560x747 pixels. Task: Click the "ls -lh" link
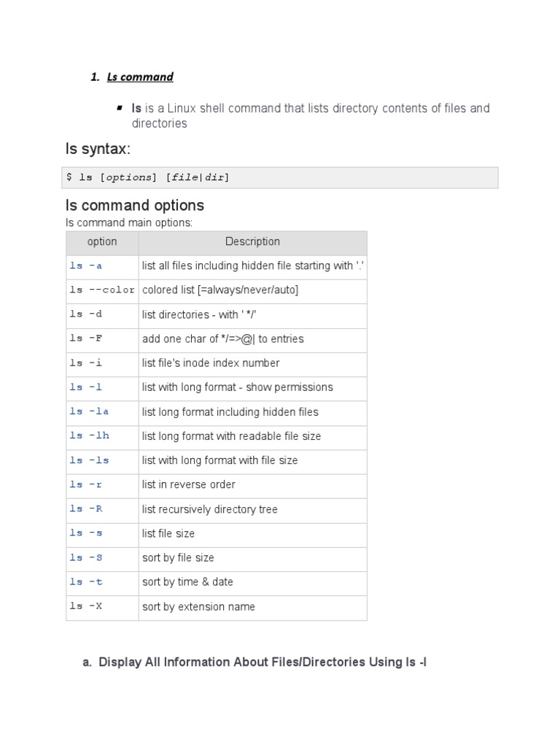click(89, 436)
